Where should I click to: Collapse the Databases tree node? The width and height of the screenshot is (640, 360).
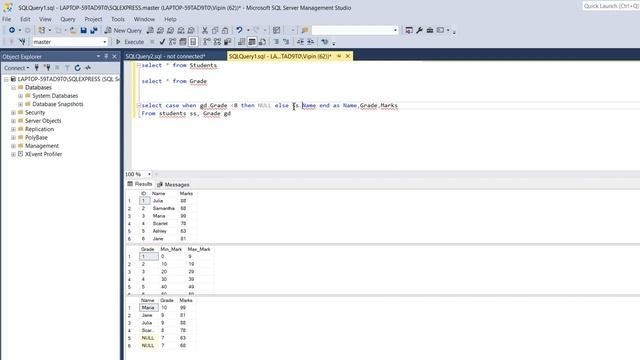pos(13,87)
